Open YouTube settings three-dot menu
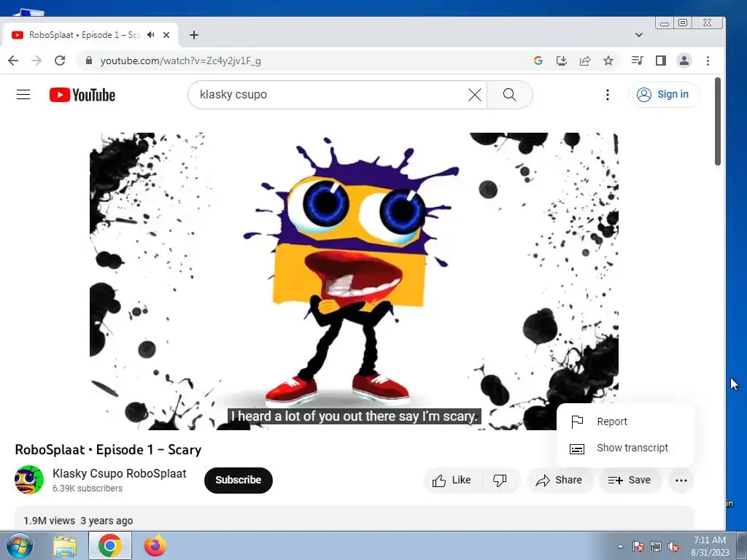 click(607, 95)
